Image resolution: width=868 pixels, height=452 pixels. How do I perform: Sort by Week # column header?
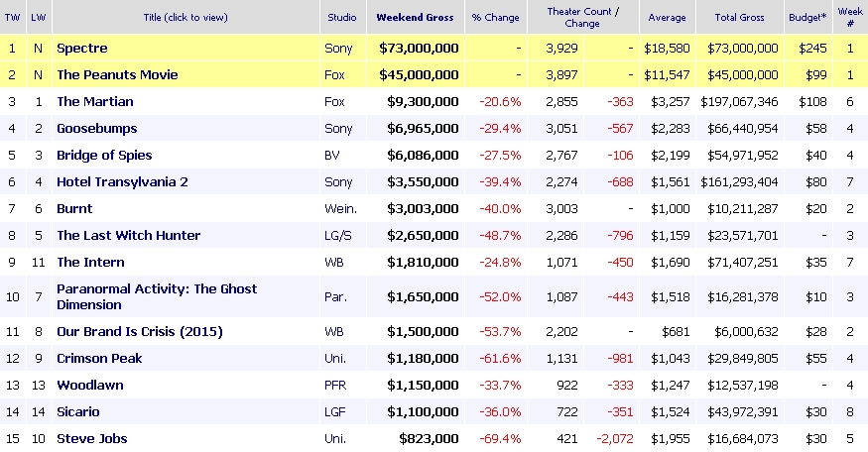click(x=850, y=17)
